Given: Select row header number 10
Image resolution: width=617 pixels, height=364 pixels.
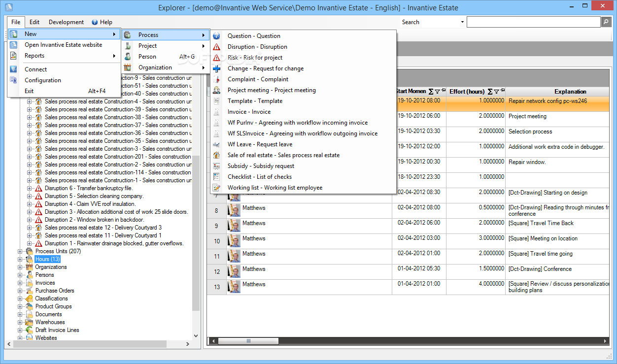Looking at the screenshot, I should coord(217,241).
